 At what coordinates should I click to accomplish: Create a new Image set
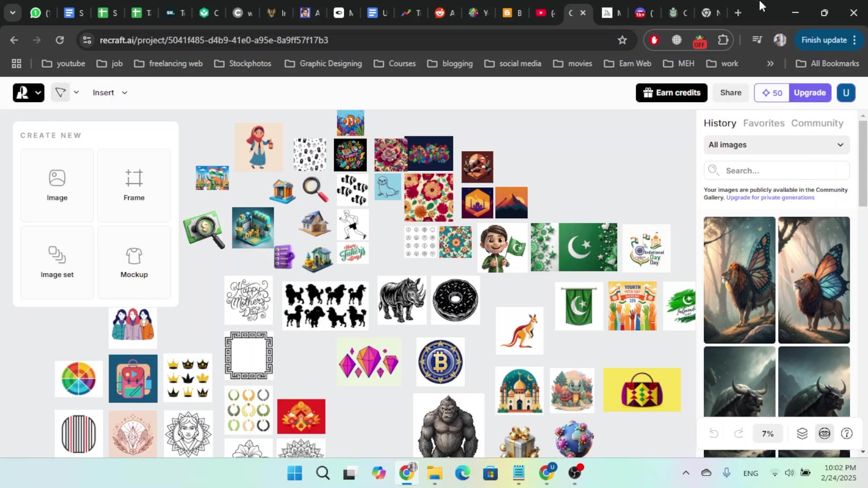[x=57, y=262]
